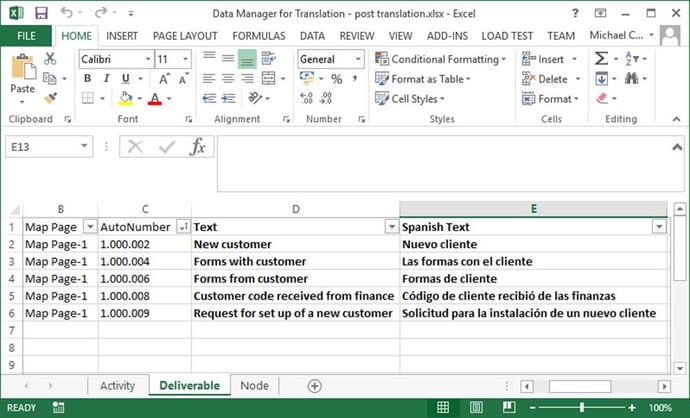Click the Orientation text angle icon

(255, 98)
